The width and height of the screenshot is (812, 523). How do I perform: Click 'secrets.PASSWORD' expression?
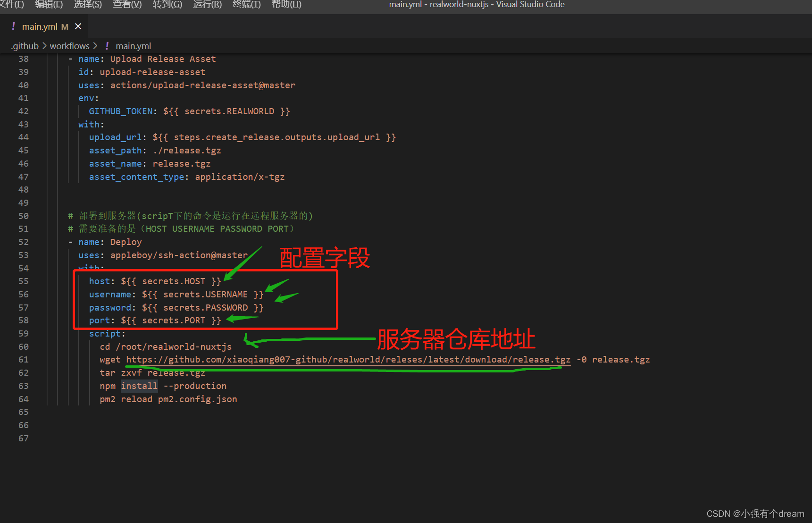click(x=205, y=308)
